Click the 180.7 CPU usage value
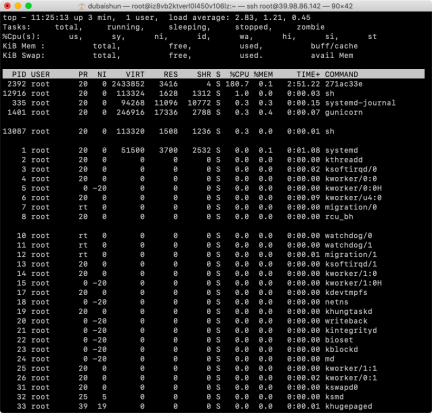Screen dimensions: 432x413 tap(237, 84)
